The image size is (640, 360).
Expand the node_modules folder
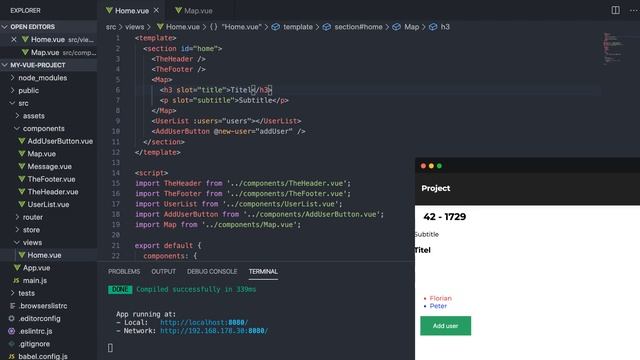pos(42,78)
